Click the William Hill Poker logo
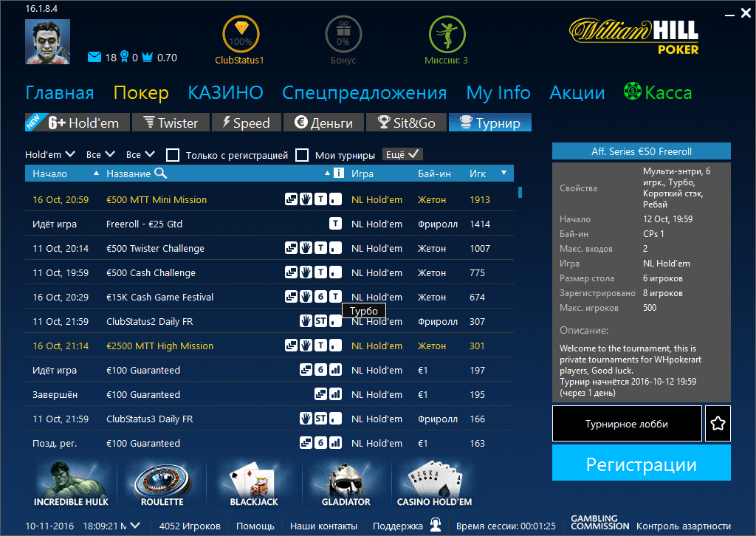 [x=634, y=36]
